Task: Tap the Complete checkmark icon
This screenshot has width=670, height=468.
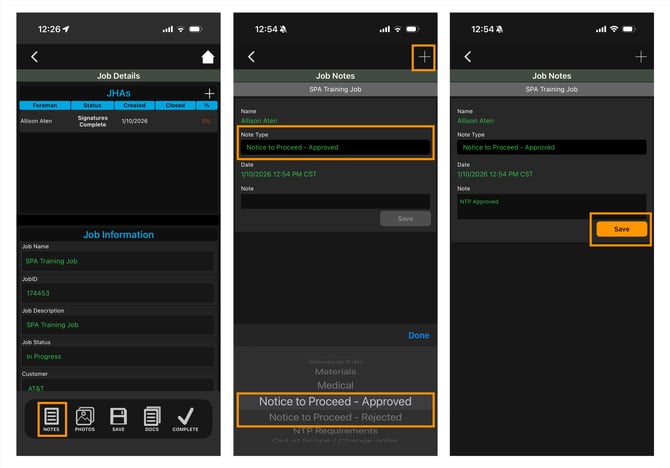Action: 185,418
